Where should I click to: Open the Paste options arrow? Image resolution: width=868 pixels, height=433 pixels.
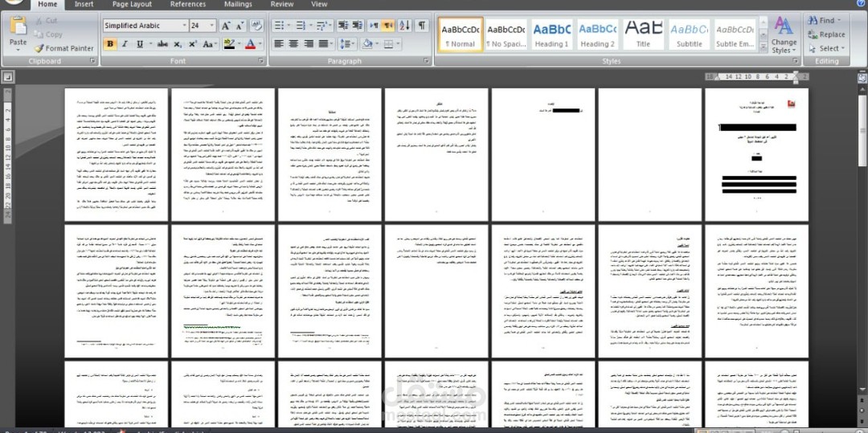coord(18,50)
